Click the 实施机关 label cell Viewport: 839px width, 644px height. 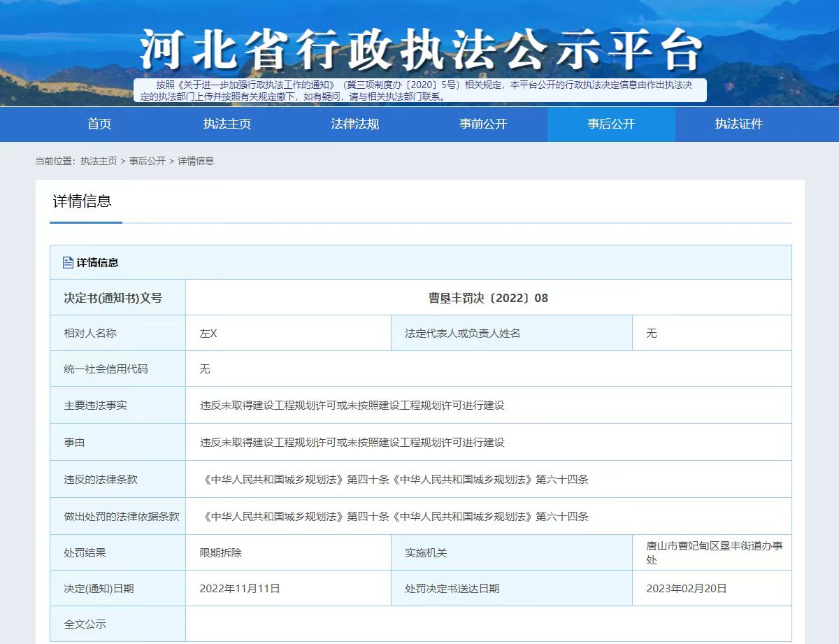coord(512,552)
